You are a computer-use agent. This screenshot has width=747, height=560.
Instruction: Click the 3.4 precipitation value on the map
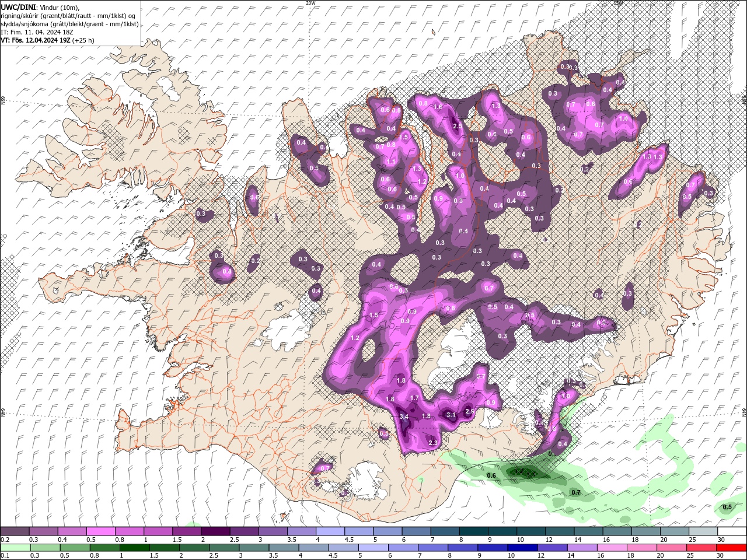click(x=404, y=417)
